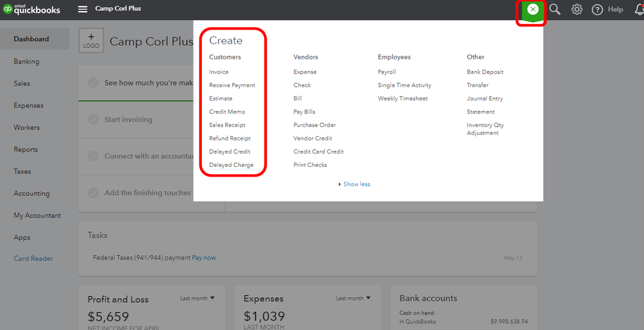Viewport: 644px width, 330px height.
Task: Create a Delayed Credit
Action: (230, 151)
